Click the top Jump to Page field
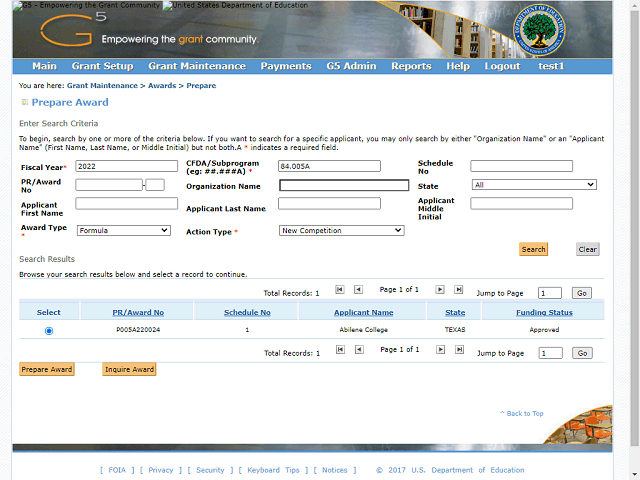Image resolution: width=640 pixels, height=480 pixels. 550,293
